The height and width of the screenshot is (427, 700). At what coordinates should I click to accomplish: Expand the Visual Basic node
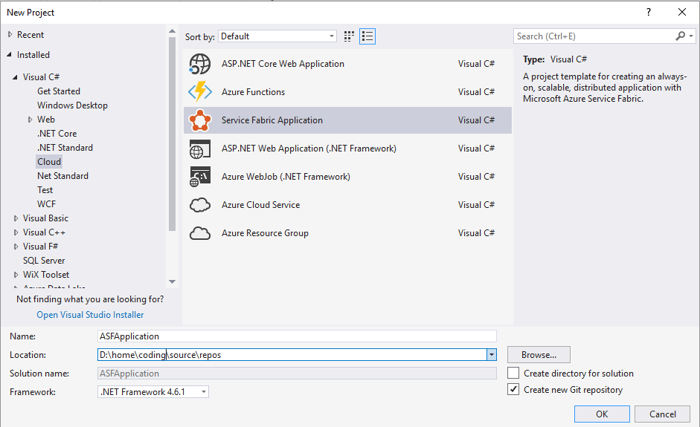[x=16, y=218]
